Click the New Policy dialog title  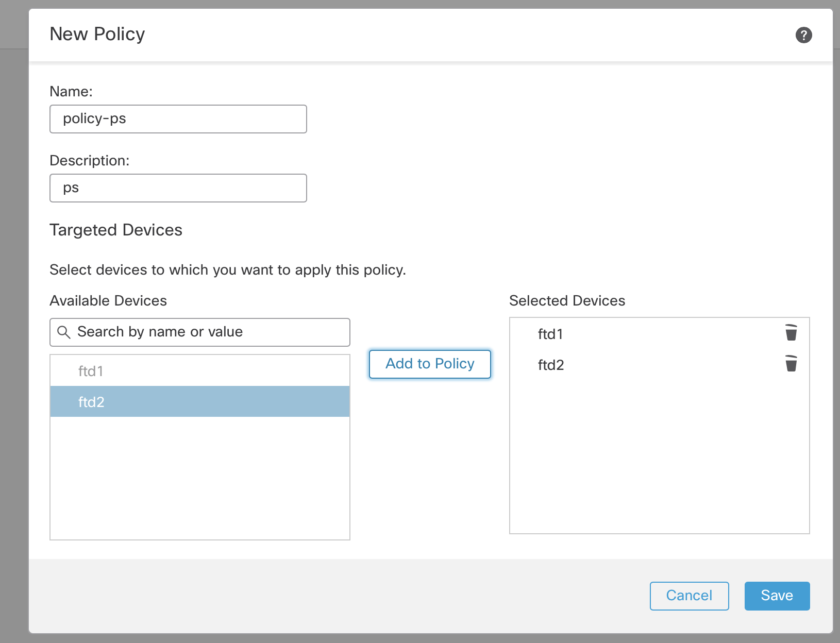click(97, 34)
